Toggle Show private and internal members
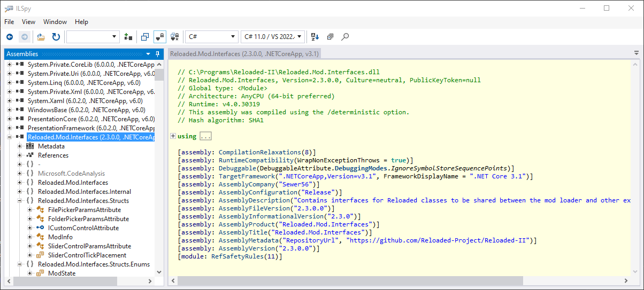The height and width of the screenshot is (290, 644). coord(160,37)
